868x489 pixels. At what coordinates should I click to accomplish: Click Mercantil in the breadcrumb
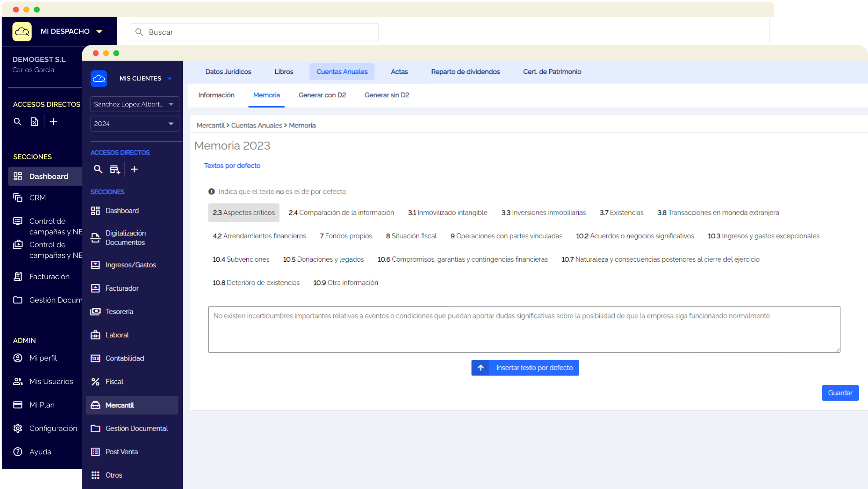point(210,125)
